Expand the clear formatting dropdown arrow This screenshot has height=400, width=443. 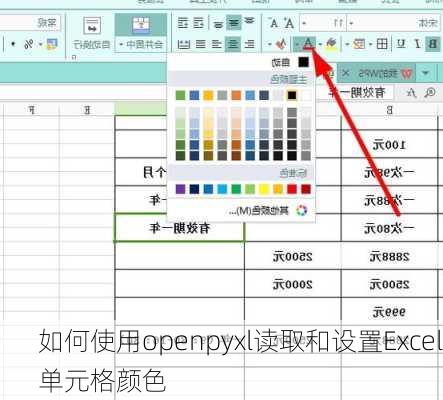[x=270, y=44]
